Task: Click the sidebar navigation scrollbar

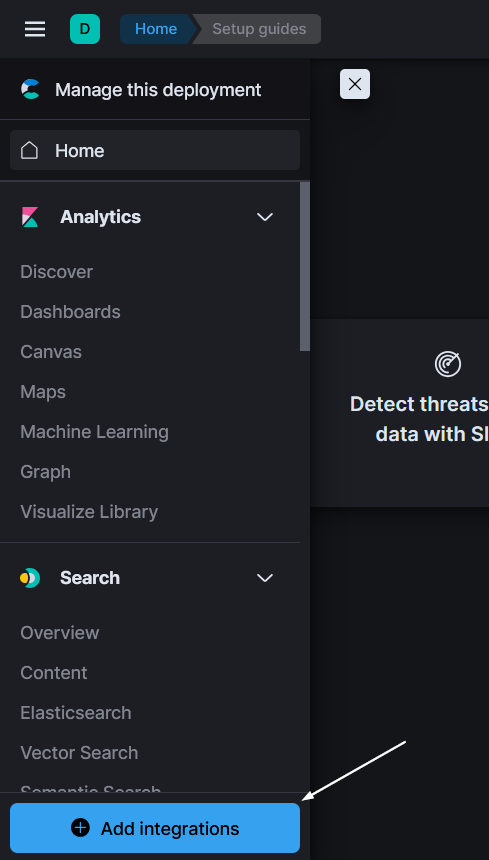Action: click(305, 267)
